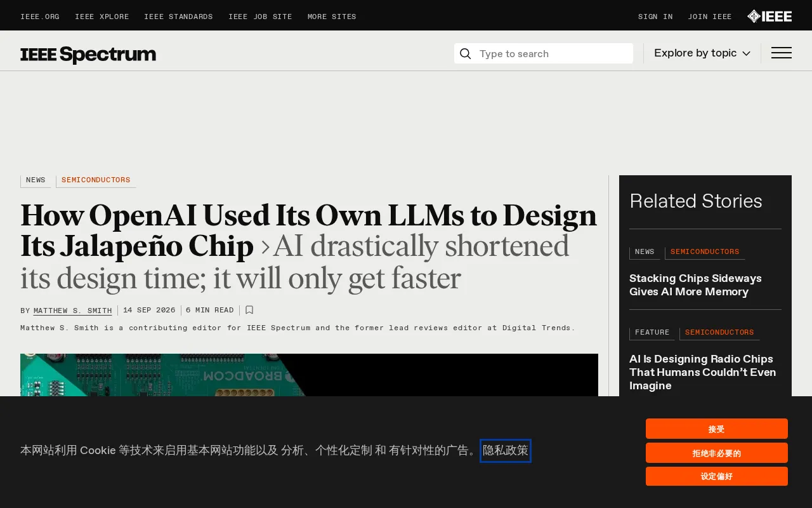The height and width of the screenshot is (508, 812).
Task: Select the SEMICONDUCTORS tag above the headline
Action: click(96, 180)
